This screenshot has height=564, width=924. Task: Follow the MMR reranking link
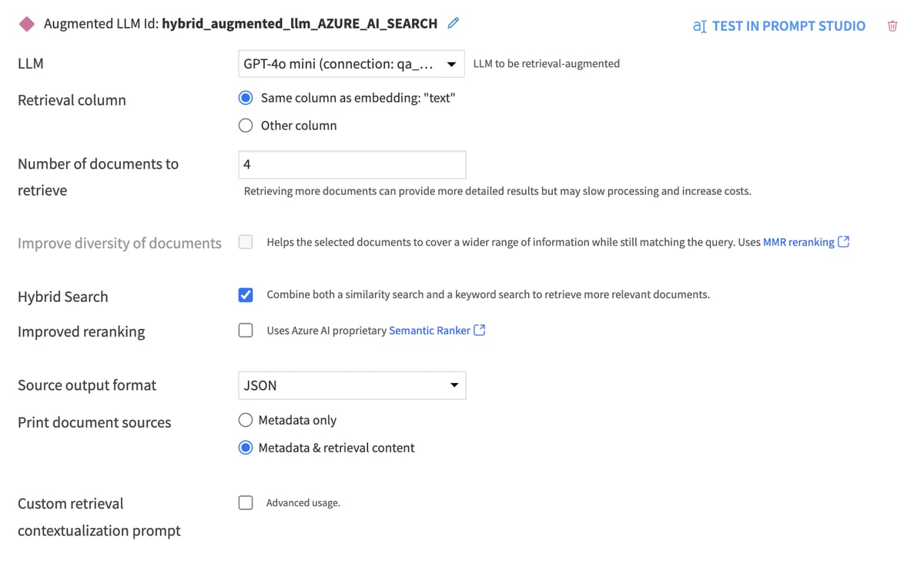coord(798,242)
